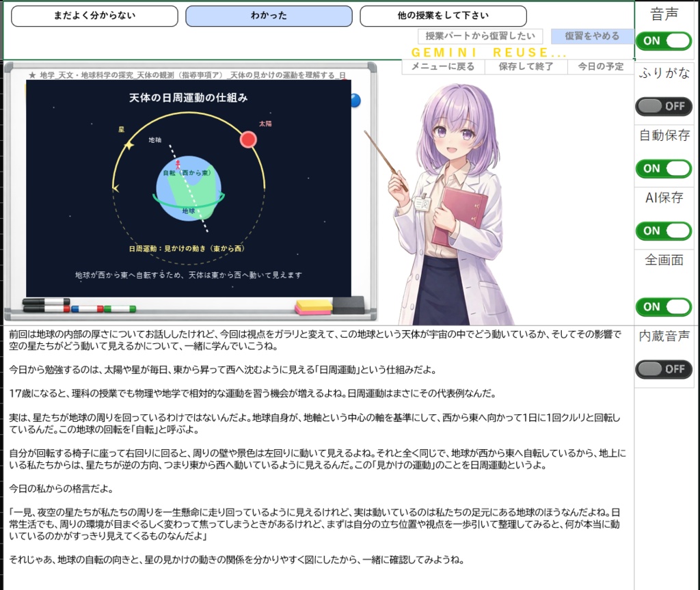Image resolution: width=700 pixels, height=590 pixels.
Task: Click last line starting それじゃあ、地球の自転
Action: click(237, 560)
